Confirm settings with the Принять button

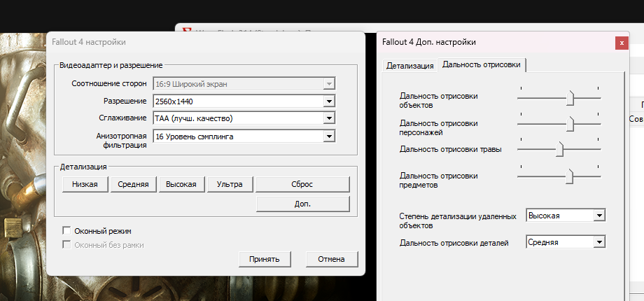265,259
